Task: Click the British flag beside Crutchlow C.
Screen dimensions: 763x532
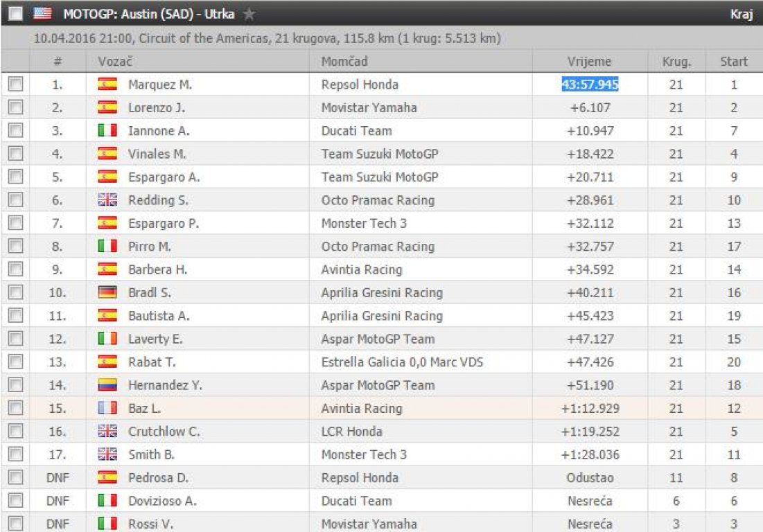Action: (107, 432)
